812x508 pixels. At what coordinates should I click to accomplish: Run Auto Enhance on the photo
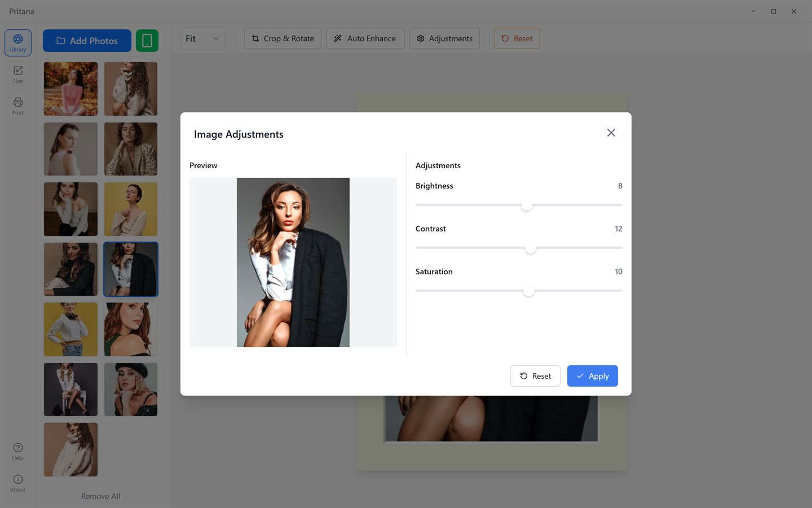click(x=365, y=38)
